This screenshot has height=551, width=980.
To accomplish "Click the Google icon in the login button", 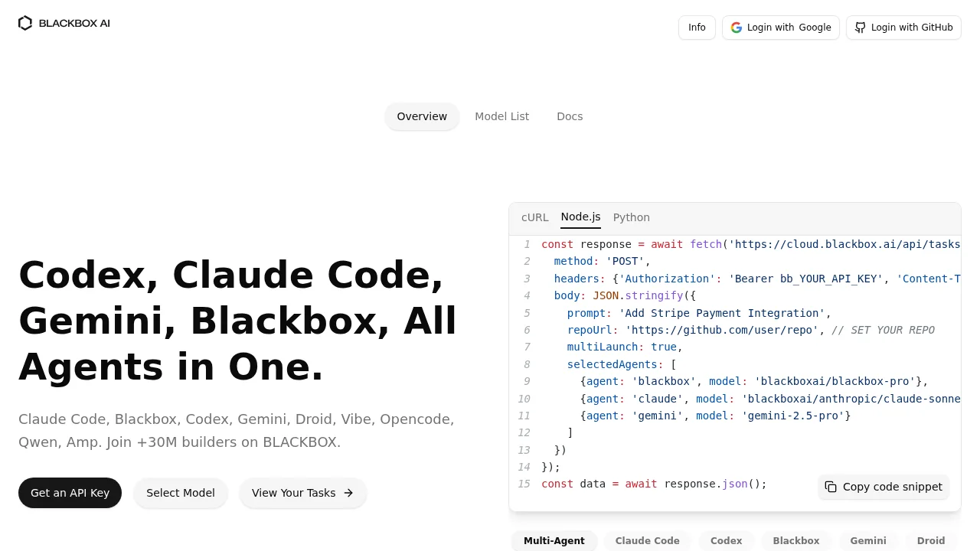I will point(736,28).
